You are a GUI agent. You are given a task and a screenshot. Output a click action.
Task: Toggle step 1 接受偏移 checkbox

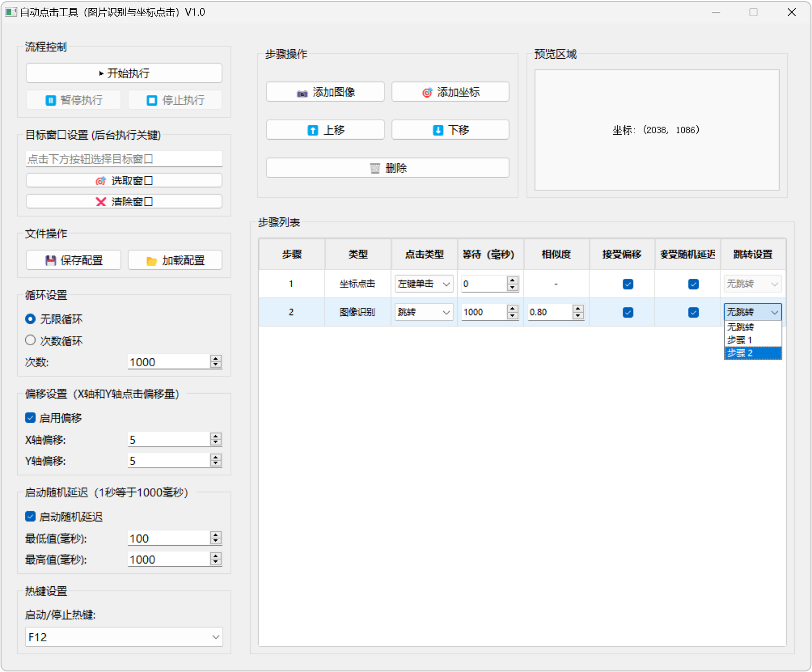click(628, 284)
